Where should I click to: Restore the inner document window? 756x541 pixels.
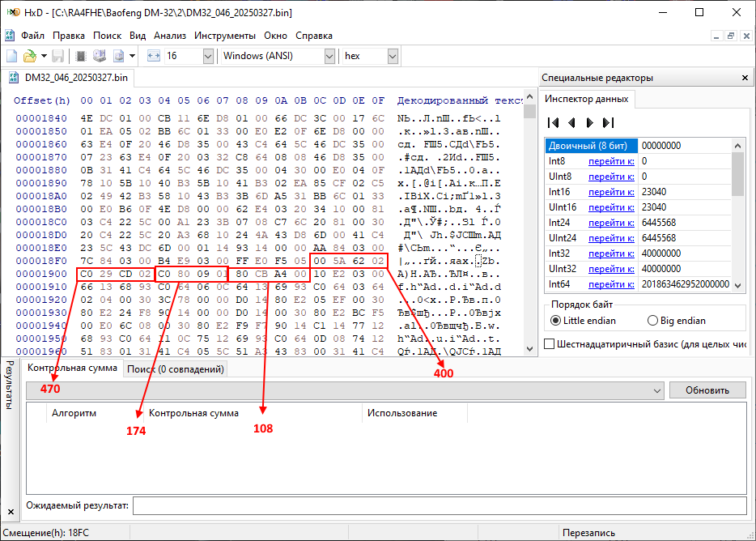tap(732, 36)
